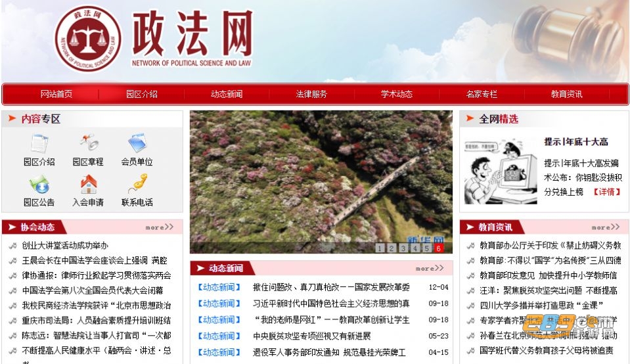Click the 政法网 scales logo

[87, 38]
